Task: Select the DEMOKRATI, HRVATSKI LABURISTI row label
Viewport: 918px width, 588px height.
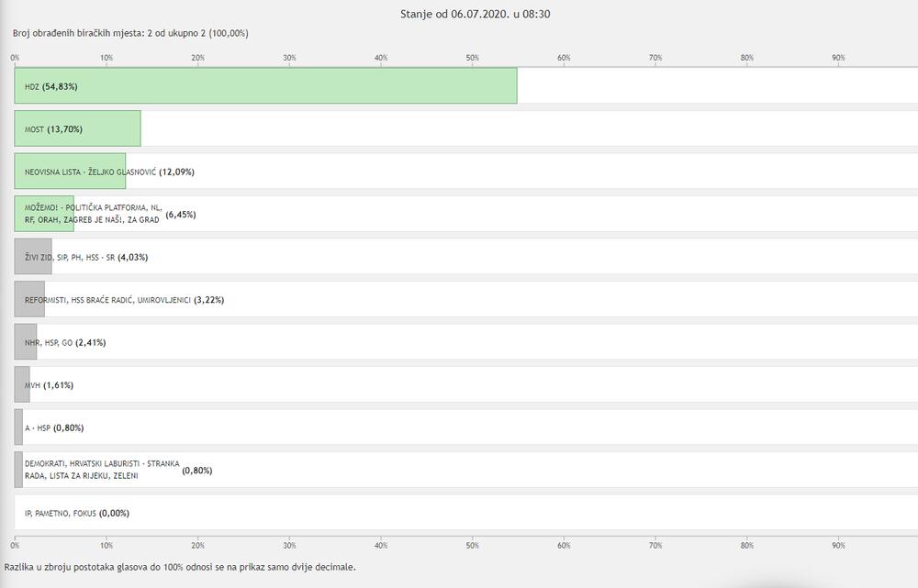Action: pos(102,470)
